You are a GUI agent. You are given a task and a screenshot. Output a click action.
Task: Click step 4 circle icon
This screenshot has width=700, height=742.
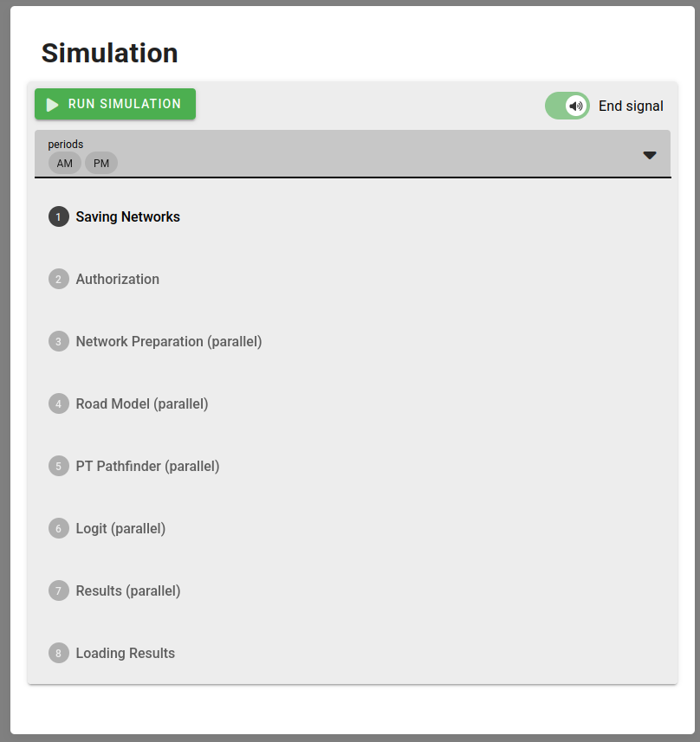coord(59,404)
